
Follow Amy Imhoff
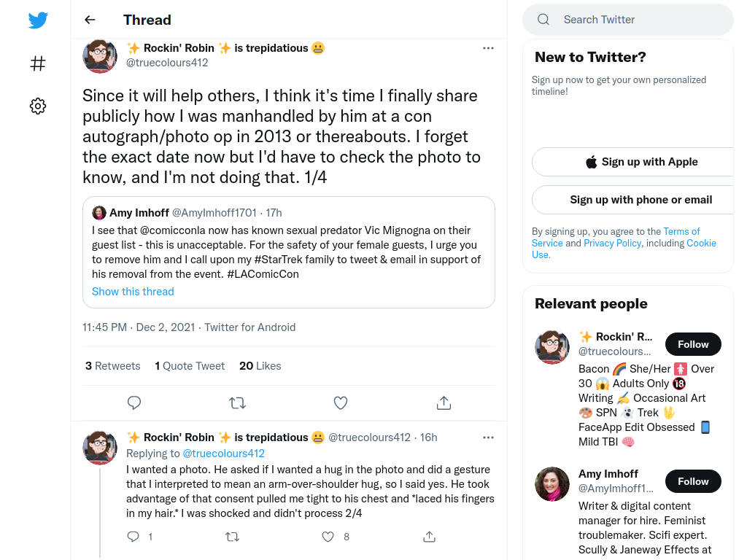pos(693,481)
